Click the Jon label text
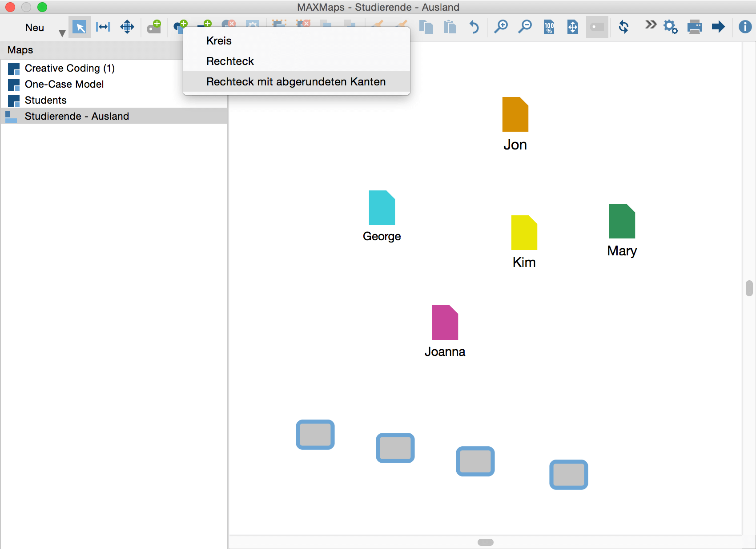 click(515, 145)
